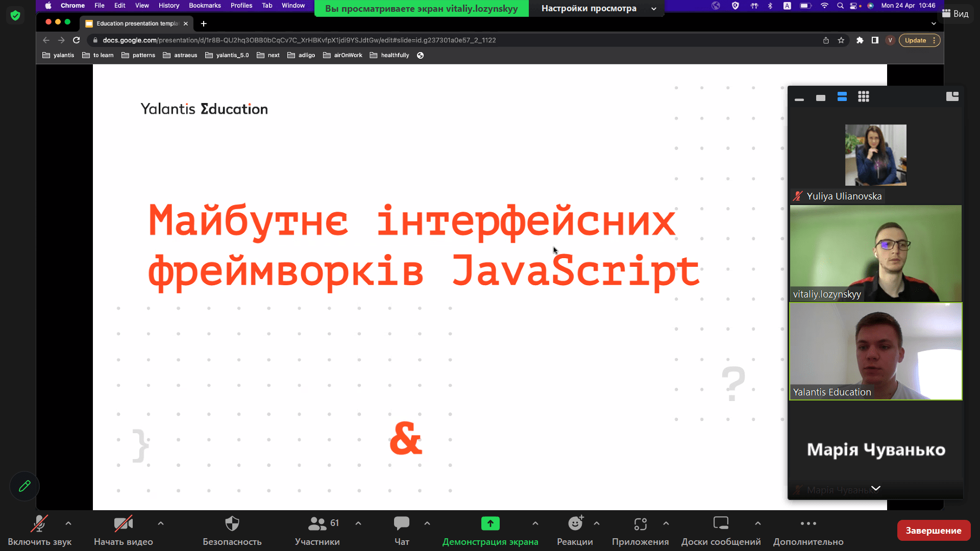Switch video panel to single-speaker view
The width and height of the screenshot is (980, 551).
(x=821, y=98)
